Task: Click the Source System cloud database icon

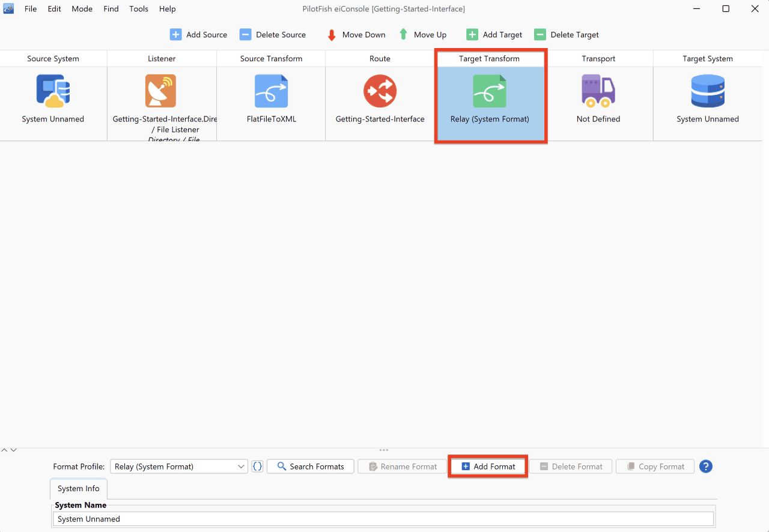Action: (53, 91)
